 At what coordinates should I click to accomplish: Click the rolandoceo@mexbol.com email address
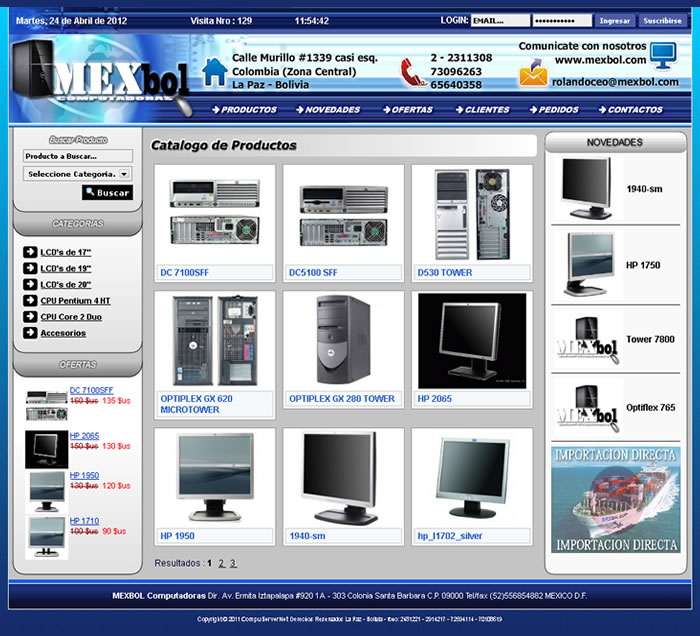click(x=615, y=82)
